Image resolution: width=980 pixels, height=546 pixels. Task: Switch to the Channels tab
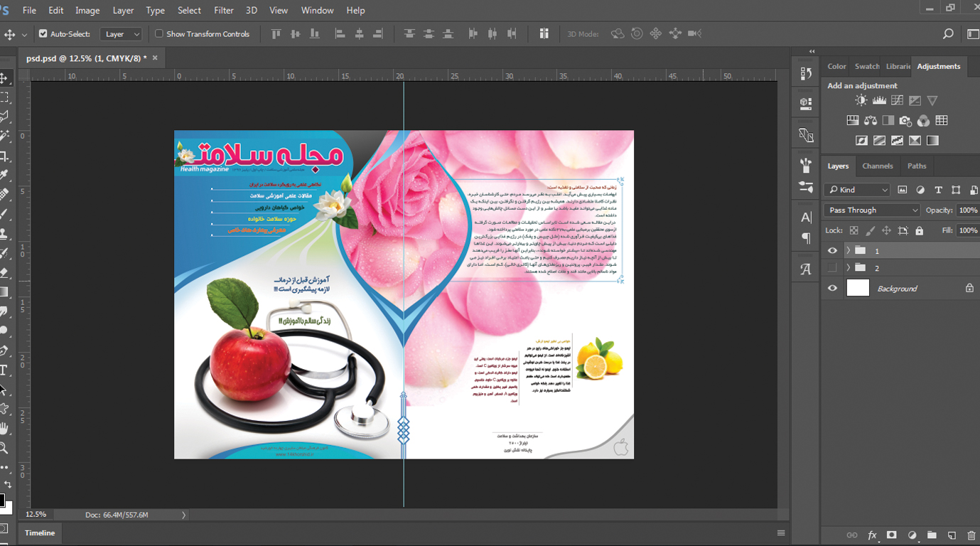(x=877, y=166)
